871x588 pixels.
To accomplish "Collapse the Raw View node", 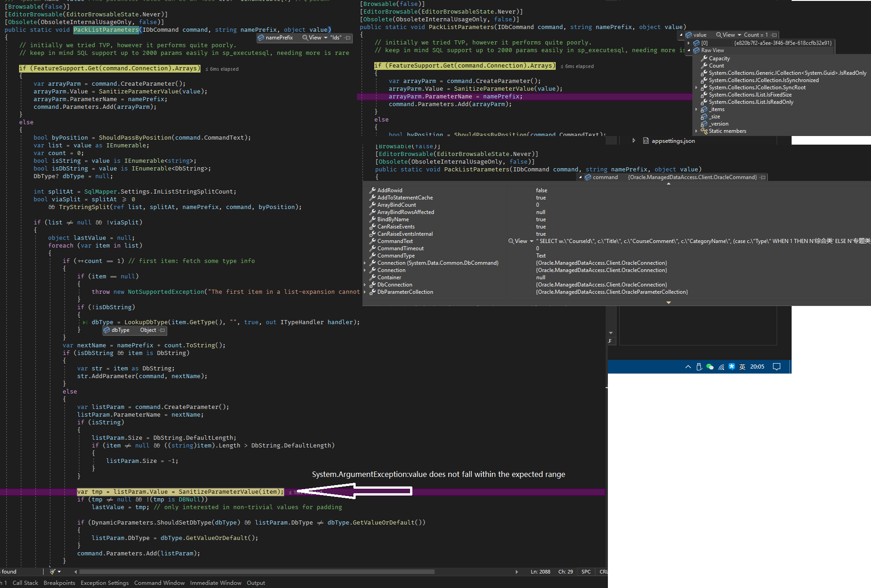I will [x=689, y=50].
